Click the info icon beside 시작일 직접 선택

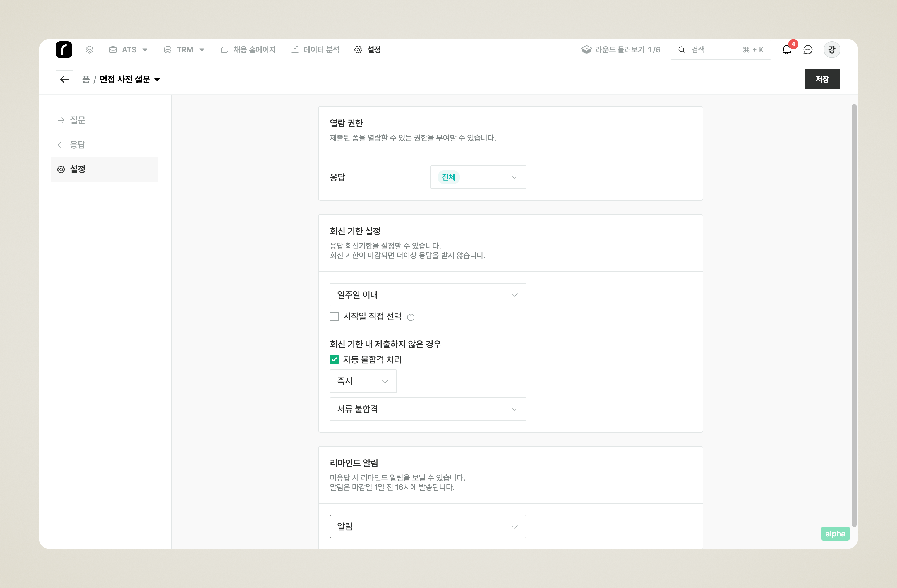[411, 317]
